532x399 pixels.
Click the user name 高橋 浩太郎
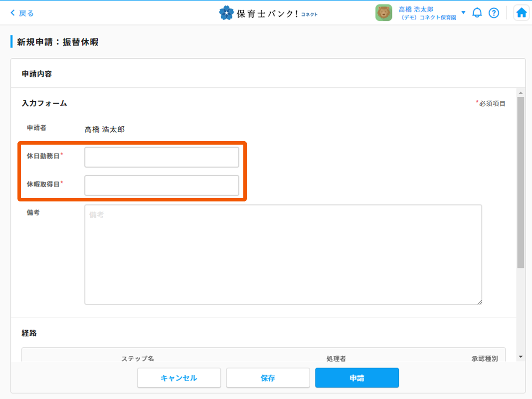(416, 9)
